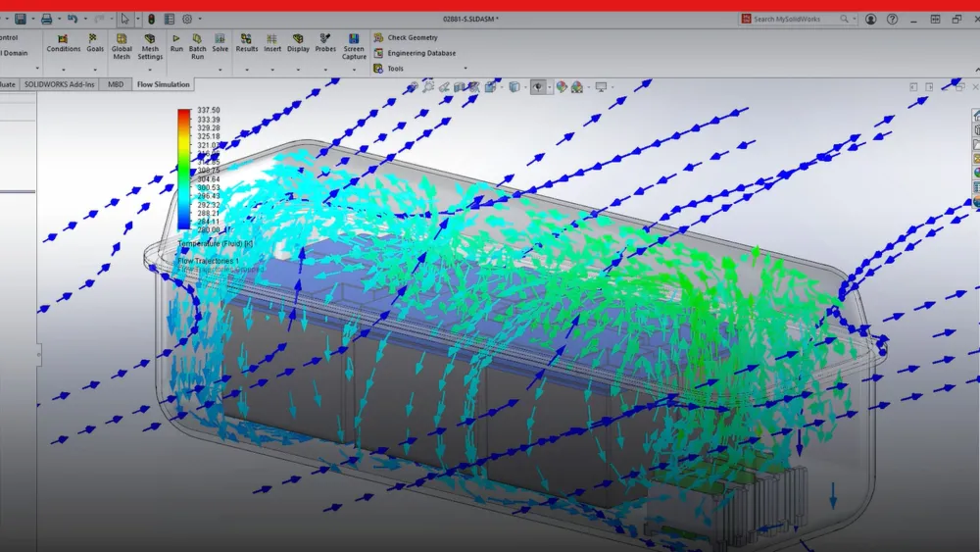Click the Edit Appearance color ball icon
The image size is (980, 552).
[562, 87]
